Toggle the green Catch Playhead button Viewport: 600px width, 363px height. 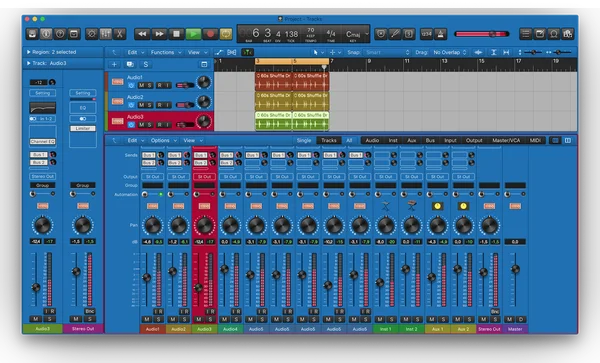[x=248, y=52]
